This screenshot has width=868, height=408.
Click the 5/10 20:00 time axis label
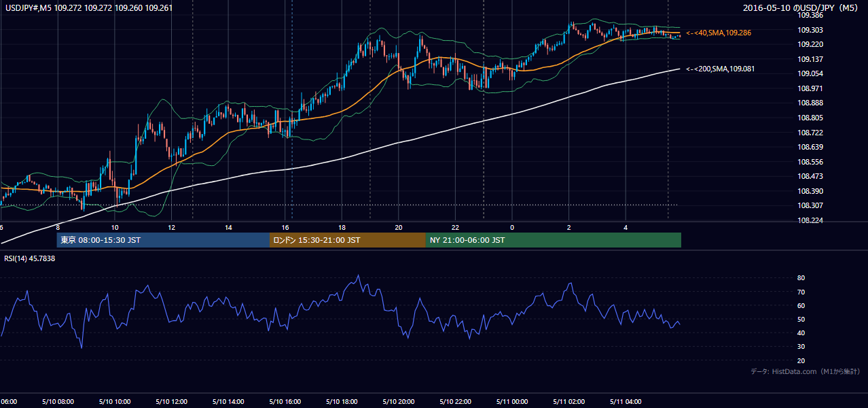(x=399, y=402)
